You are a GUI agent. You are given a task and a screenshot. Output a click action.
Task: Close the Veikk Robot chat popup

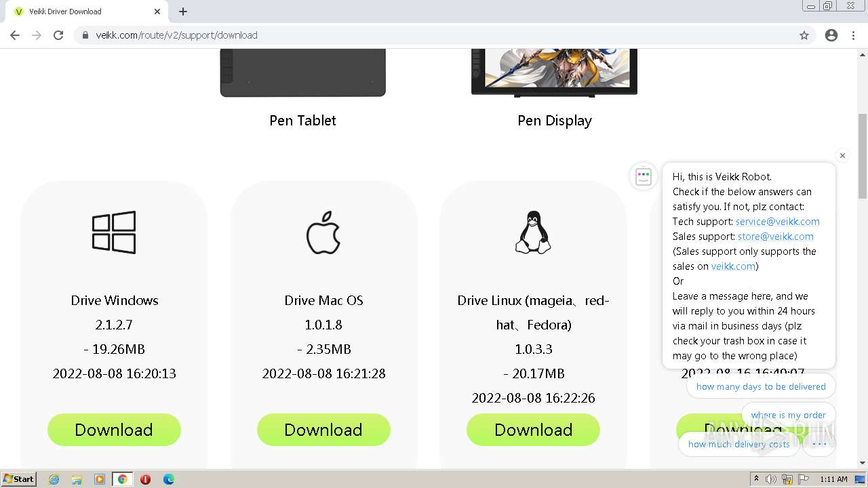tap(842, 155)
